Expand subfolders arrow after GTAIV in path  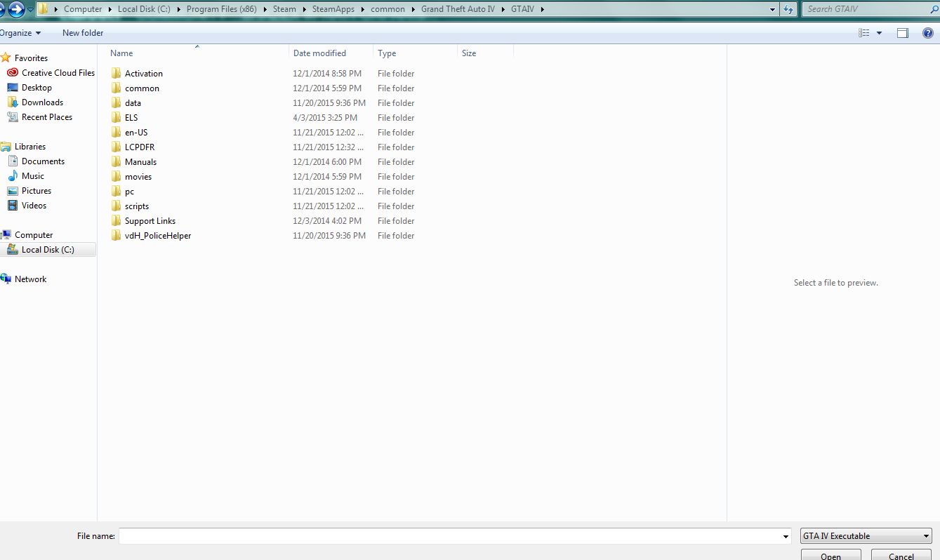point(542,9)
